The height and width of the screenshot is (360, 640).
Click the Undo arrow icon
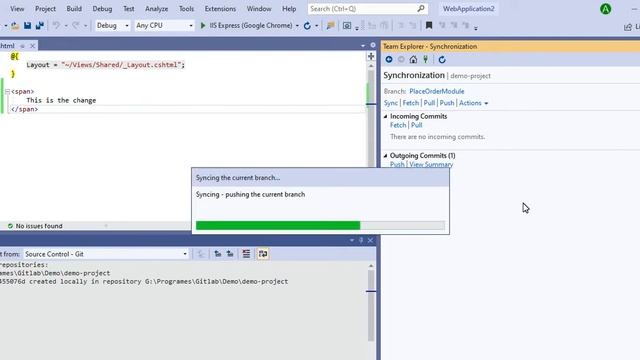click(x=56, y=25)
